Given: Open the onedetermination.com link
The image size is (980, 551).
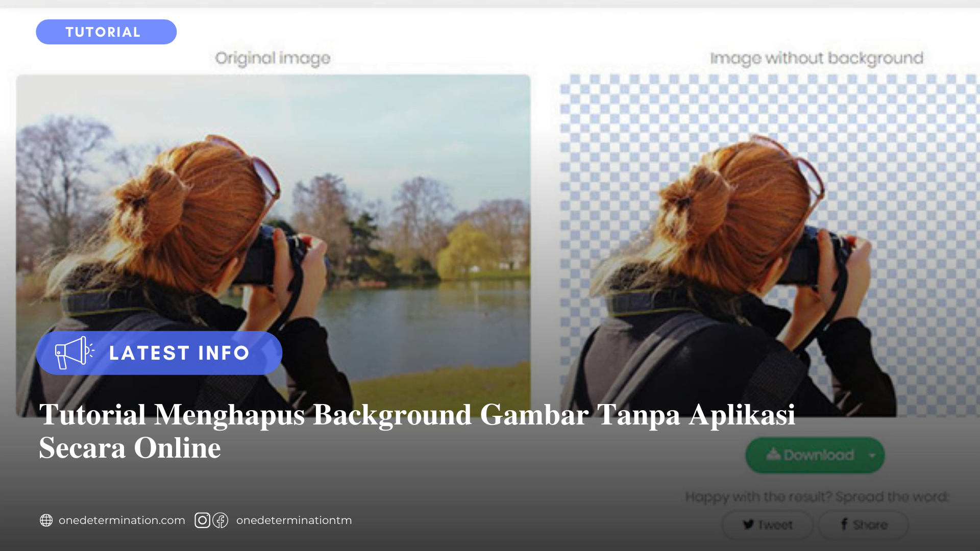Looking at the screenshot, I should [121, 520].
